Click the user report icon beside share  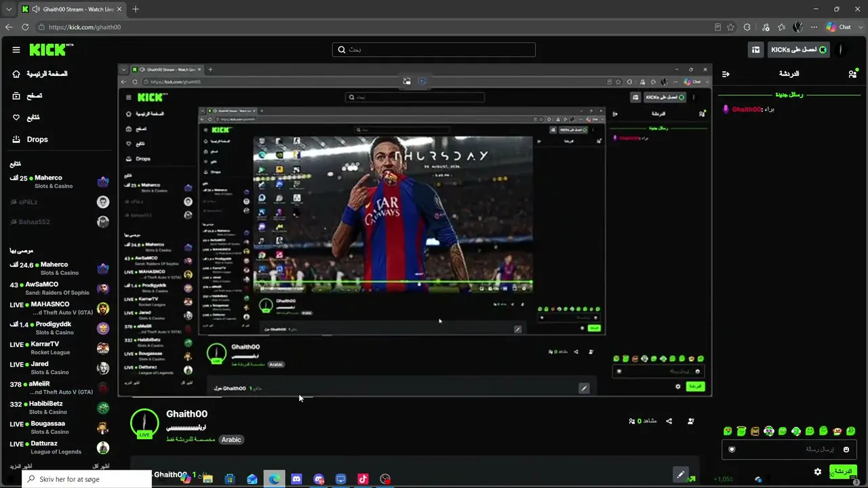690,421
